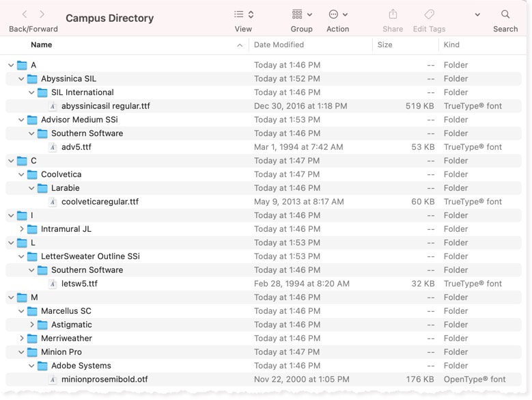Collapse the L folder
Screen dimensions: 532x400
tap(11, 243)
